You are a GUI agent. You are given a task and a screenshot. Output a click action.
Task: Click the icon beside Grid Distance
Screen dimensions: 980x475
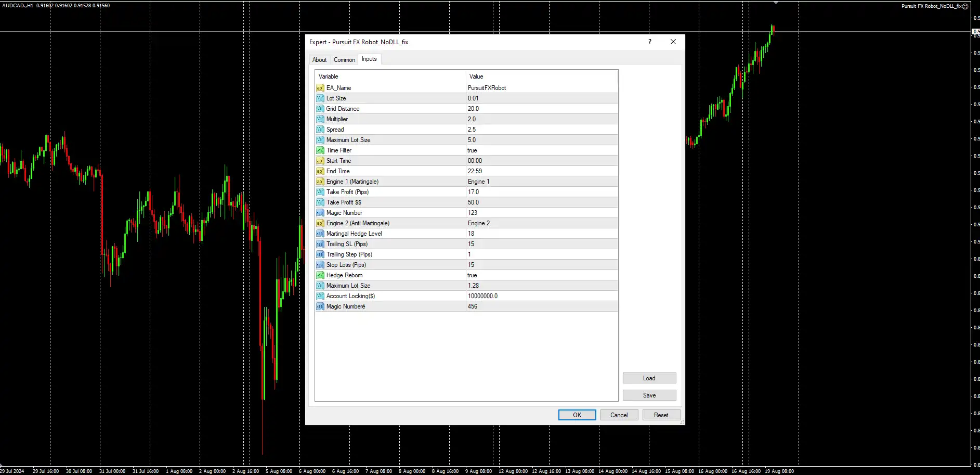click(320, 109)
